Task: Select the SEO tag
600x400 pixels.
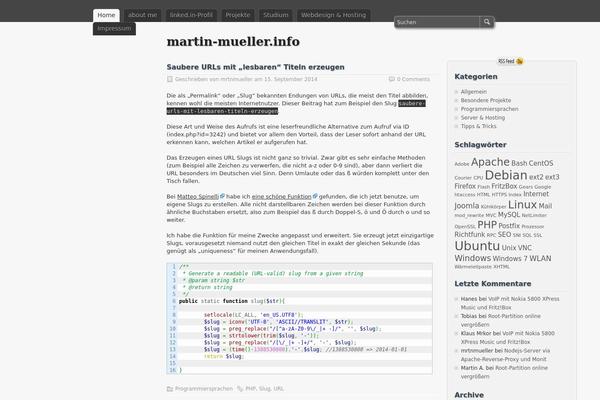Action: point(504,234)
